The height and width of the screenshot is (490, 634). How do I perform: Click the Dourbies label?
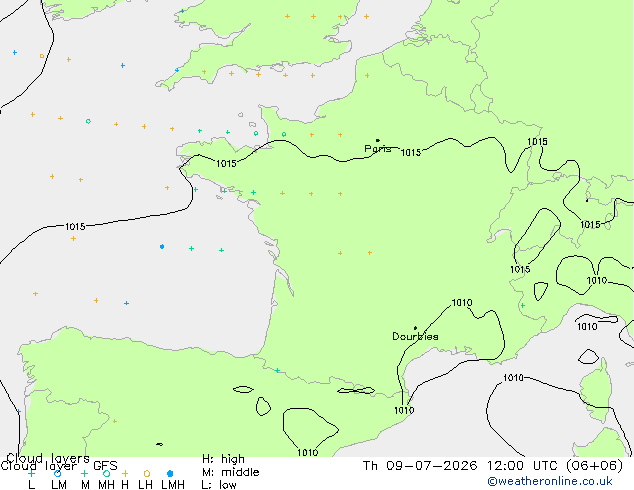(x=415, y=336)
